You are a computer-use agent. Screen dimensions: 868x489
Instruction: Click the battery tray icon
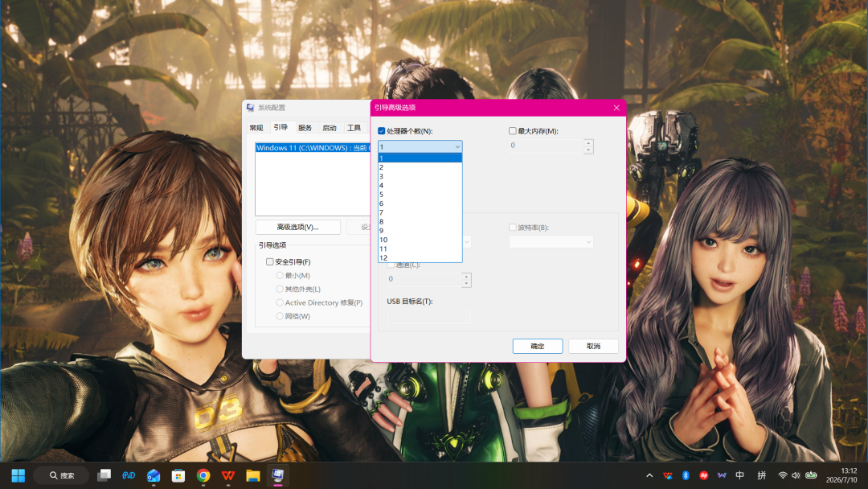pos(811,475)
